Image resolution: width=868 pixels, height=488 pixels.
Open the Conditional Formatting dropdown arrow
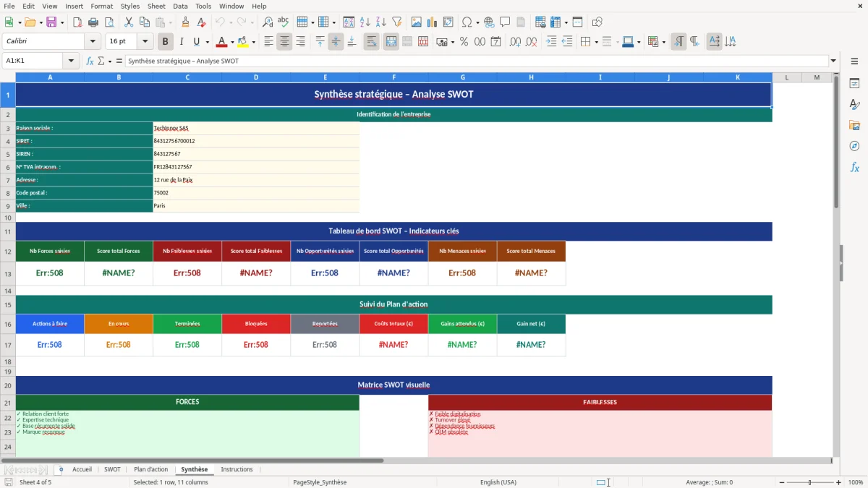(663, 42)
